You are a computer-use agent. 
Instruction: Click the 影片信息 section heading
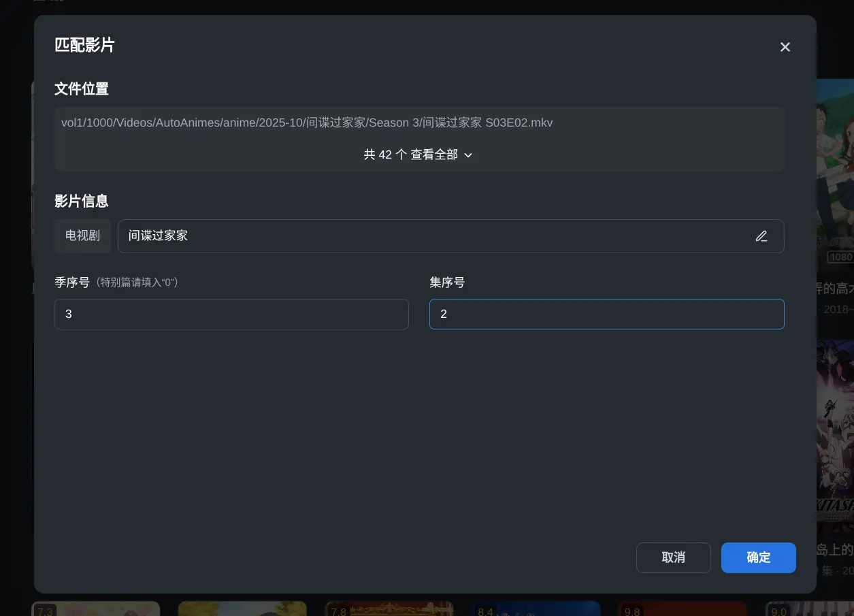82,201
